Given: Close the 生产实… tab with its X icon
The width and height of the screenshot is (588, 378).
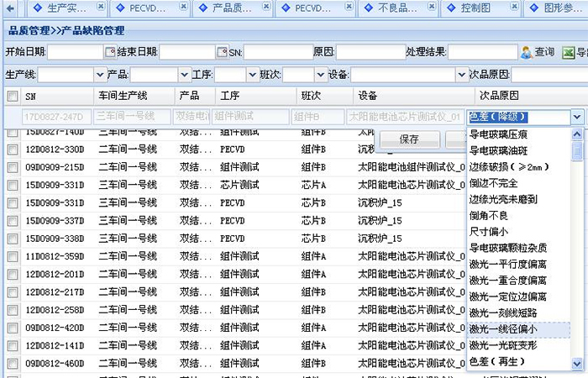Looking at the screenshot, I should tap(100, 7).
